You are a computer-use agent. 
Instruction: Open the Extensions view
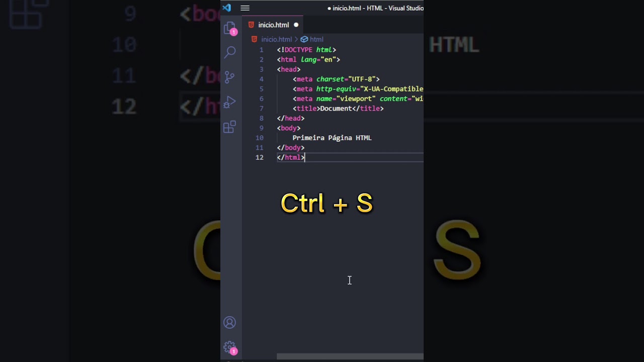pos(229,127)
